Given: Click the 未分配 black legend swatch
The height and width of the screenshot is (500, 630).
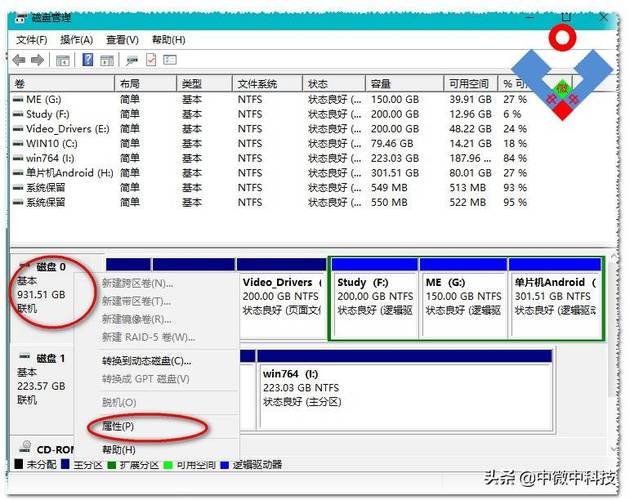Looking at the screenshot, I should tap(18, 464).
